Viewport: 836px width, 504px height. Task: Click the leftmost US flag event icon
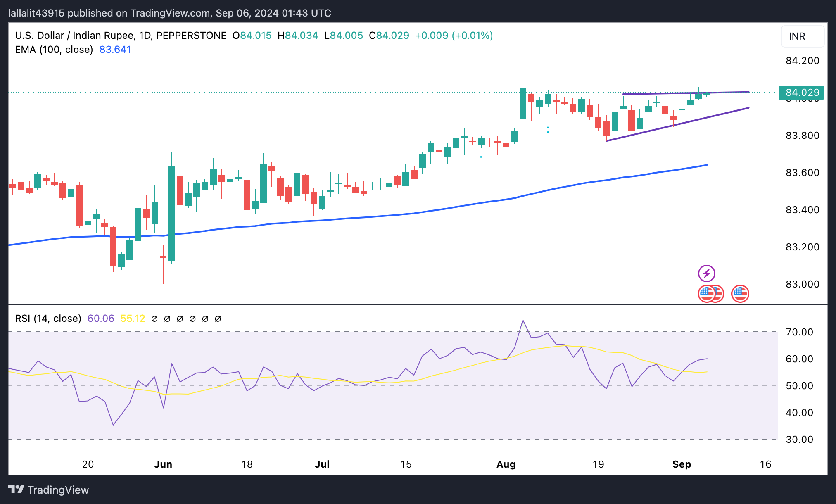click(705, 294)
